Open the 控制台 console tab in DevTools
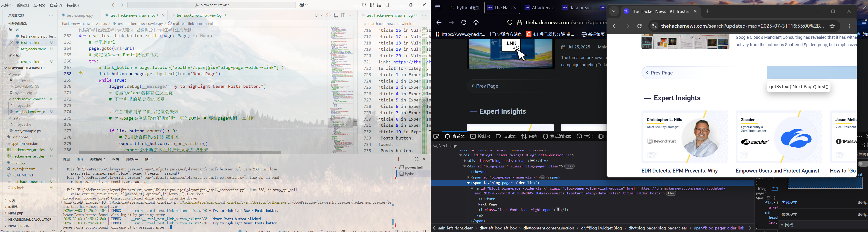Screen dimensions: 868x232 pyautogui.click(x=481, y=137)
